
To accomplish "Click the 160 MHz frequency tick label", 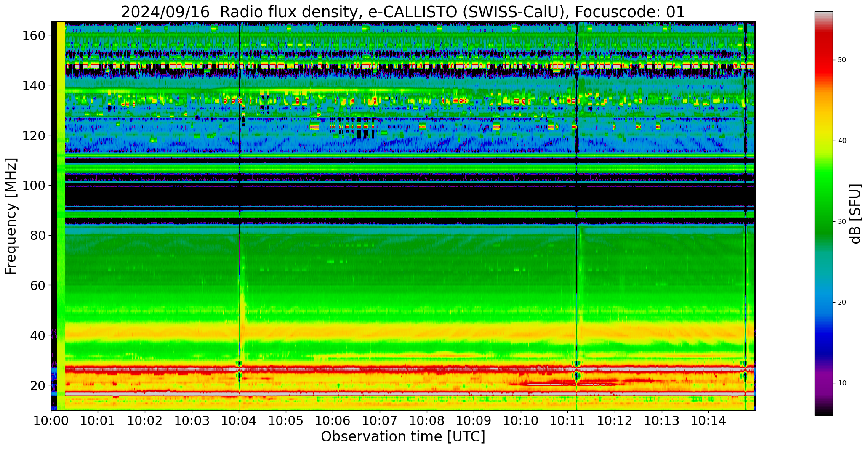I will (34, 36).
